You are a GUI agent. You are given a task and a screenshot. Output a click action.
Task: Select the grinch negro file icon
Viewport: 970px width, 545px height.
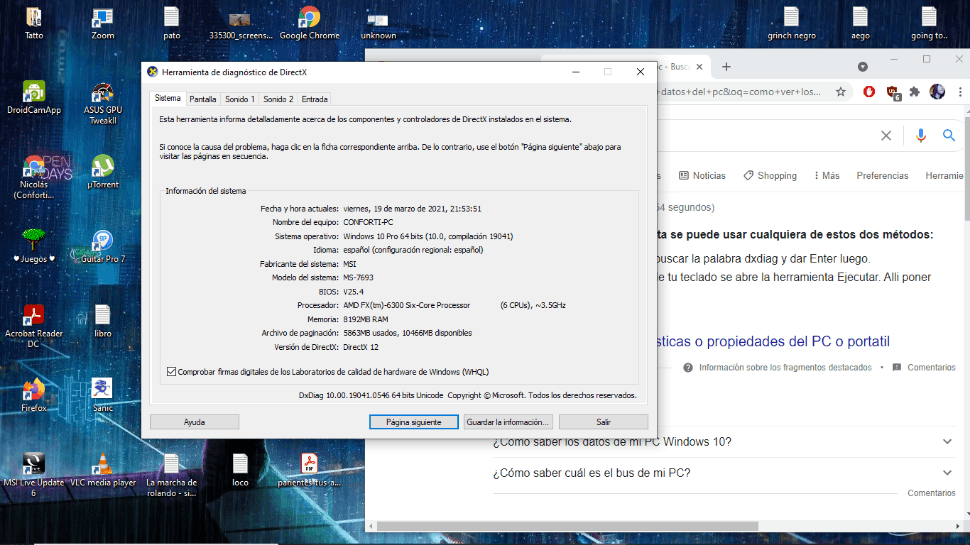coord(791,23)
